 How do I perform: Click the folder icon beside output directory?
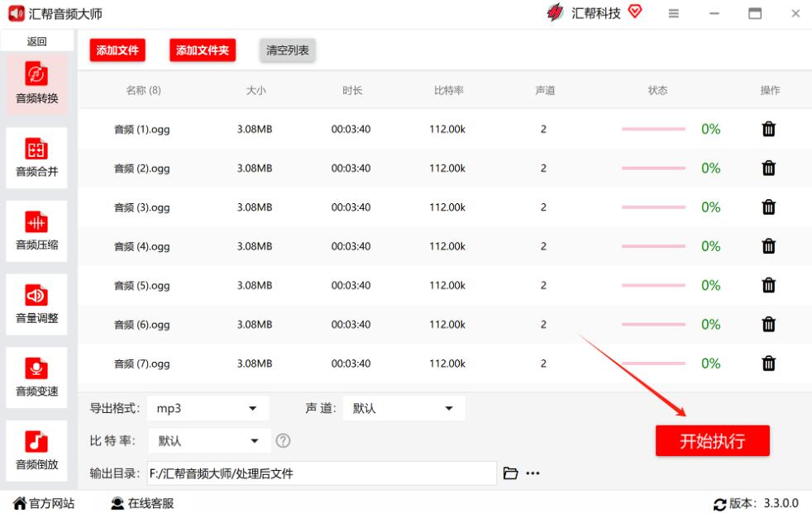pos(511,473)
